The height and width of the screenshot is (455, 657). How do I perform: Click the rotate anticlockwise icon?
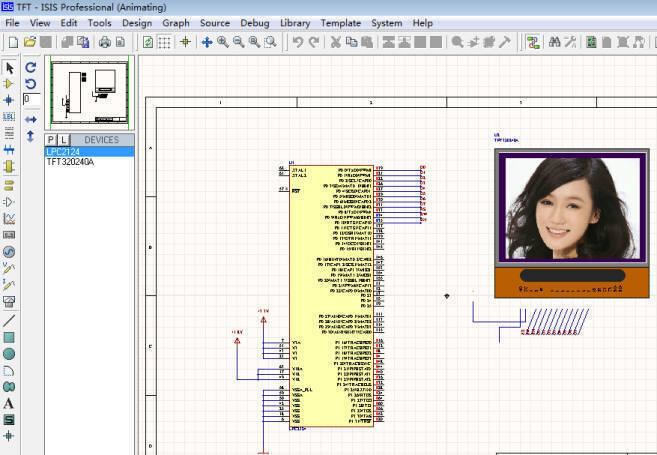point(31,84)
